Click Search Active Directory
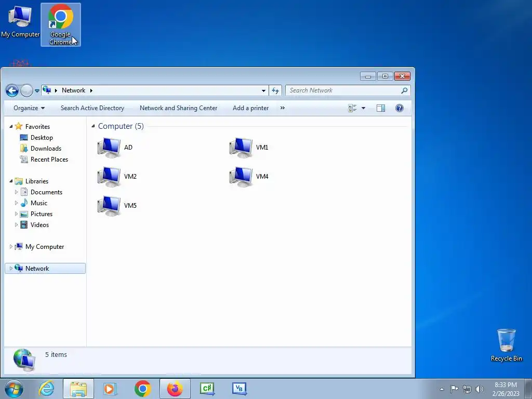 coord(92,108)
